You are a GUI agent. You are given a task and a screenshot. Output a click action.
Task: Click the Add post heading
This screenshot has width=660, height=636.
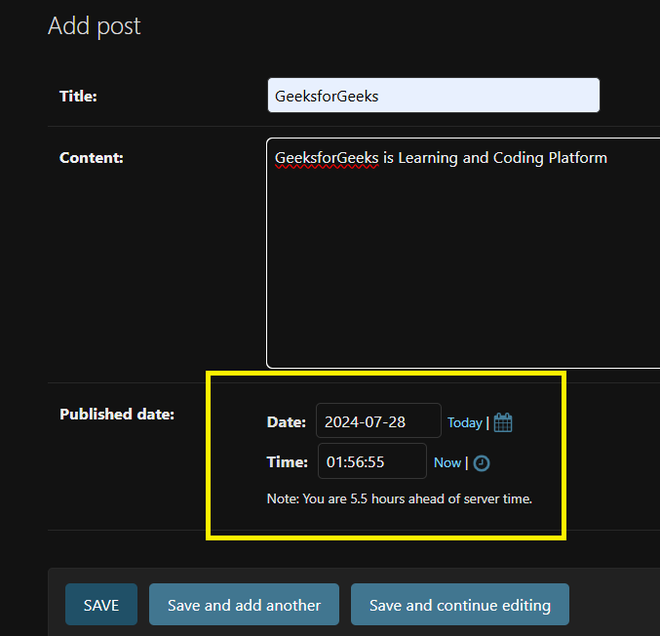94,26
